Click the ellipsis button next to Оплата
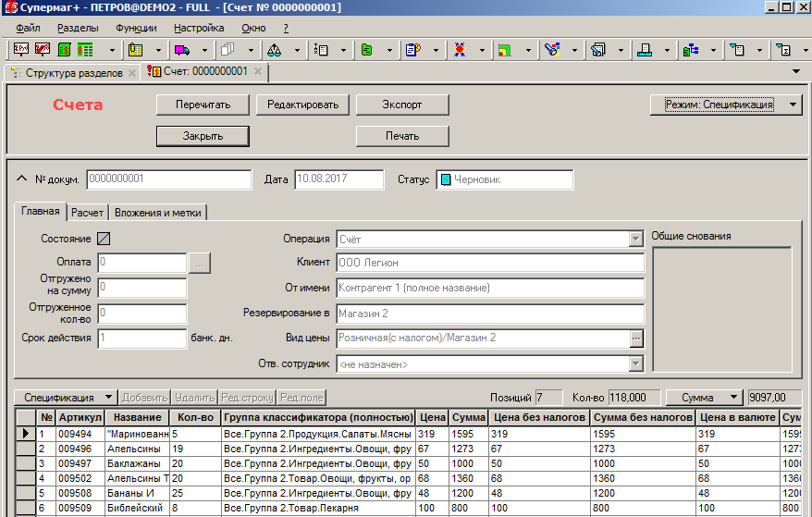 pyautogui.click(x=200, y=264)
